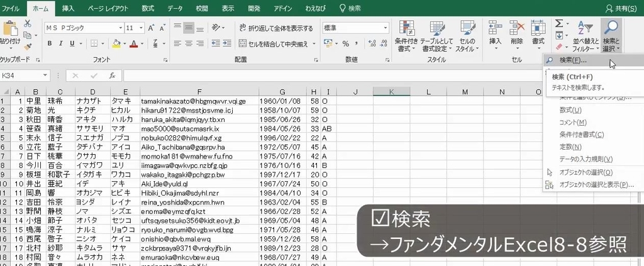Image resolution: width=644 pixels, height=266 pixels.
Task: Click the font color red A swatch
Action: pyautogui.click(x=134, y=43)
